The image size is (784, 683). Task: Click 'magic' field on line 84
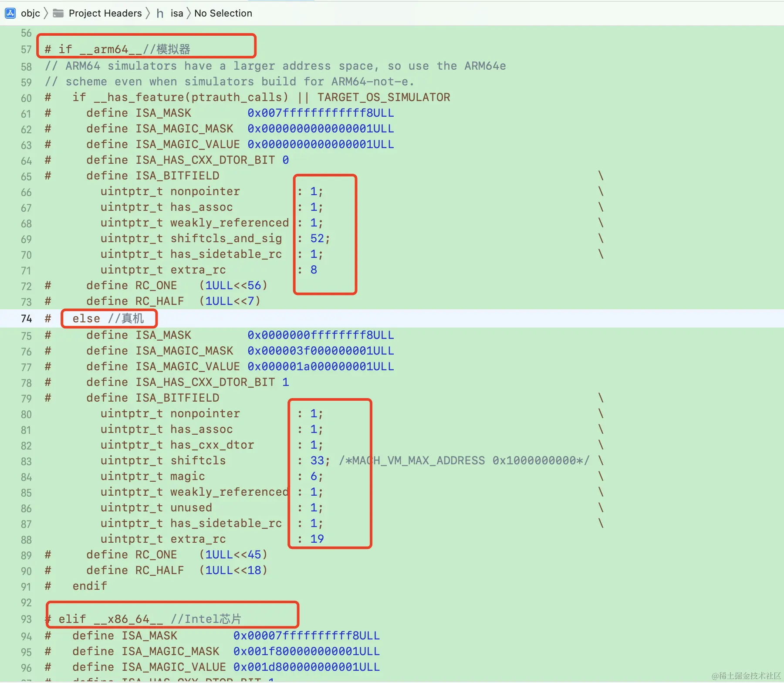[188, 476]
